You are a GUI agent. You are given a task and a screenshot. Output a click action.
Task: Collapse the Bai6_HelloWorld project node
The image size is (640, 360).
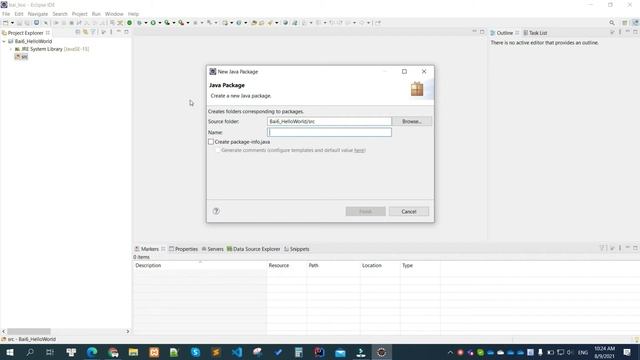click(4, 41)
